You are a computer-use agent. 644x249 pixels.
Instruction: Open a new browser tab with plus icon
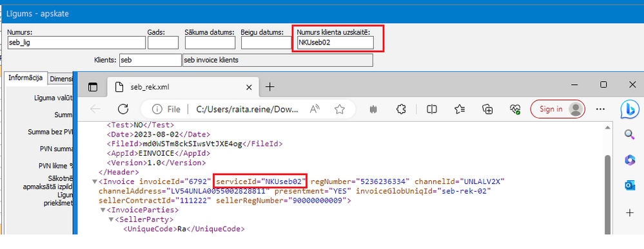click(269, 87)
